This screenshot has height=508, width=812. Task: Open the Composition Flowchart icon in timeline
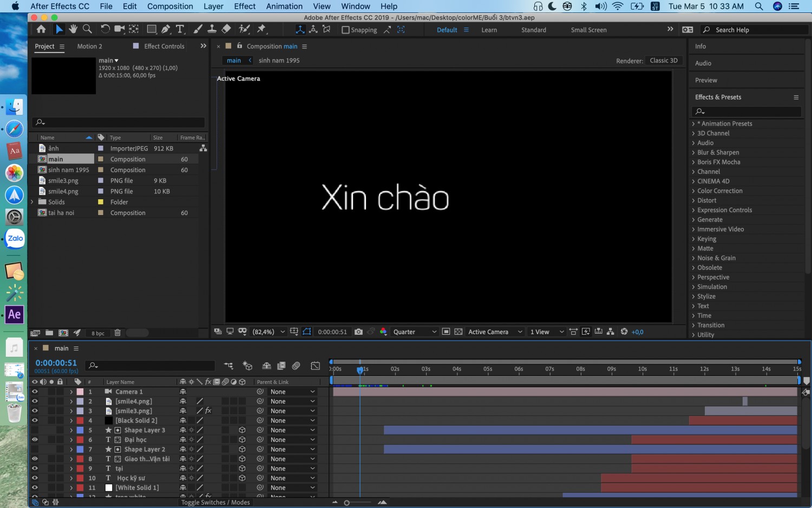228,366
